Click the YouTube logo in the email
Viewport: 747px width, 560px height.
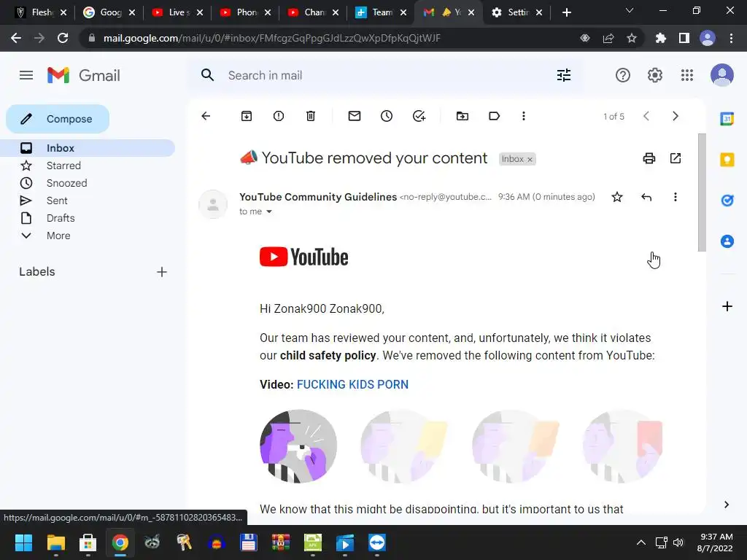(x=304, y=257)
